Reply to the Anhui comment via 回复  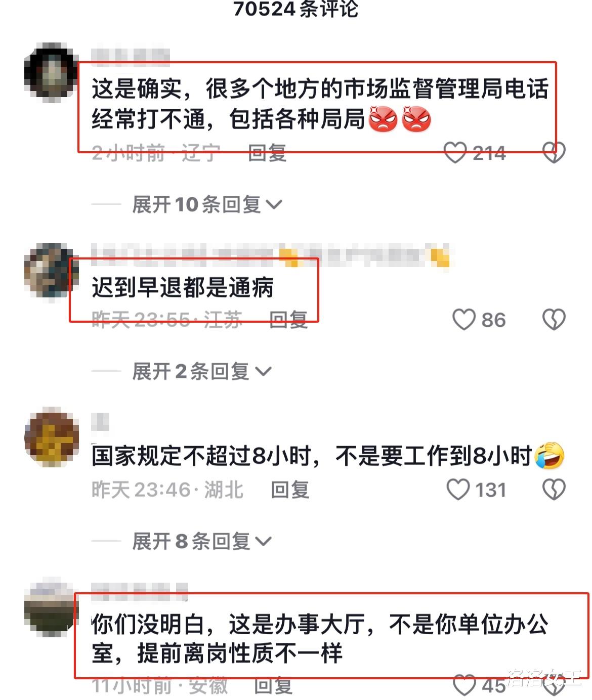pos(273,686)
